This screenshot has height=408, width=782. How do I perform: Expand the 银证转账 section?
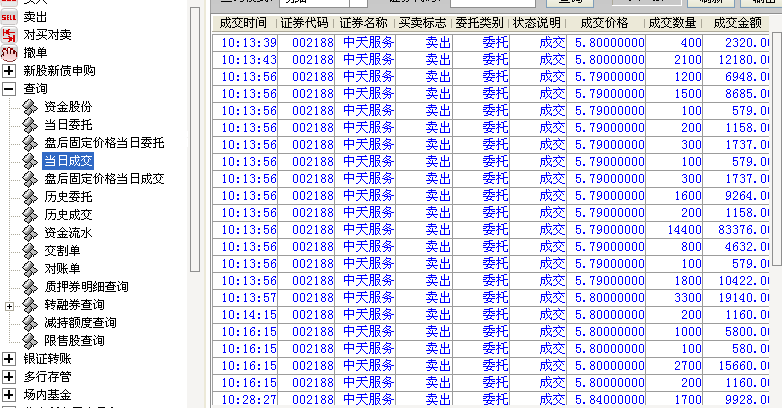point(8,359)
